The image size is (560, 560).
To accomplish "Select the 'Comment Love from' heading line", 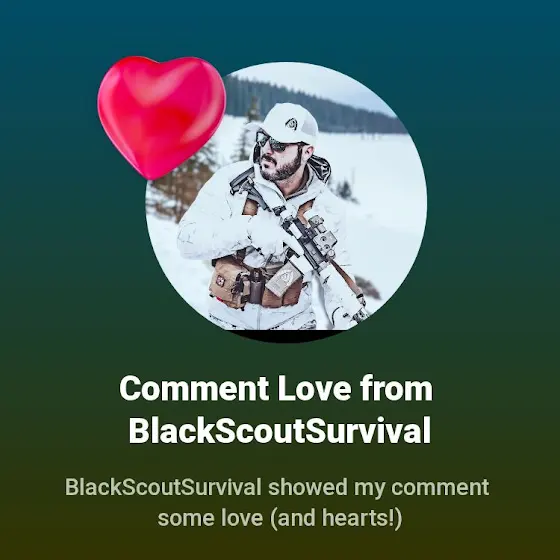I will pos(276,389).
